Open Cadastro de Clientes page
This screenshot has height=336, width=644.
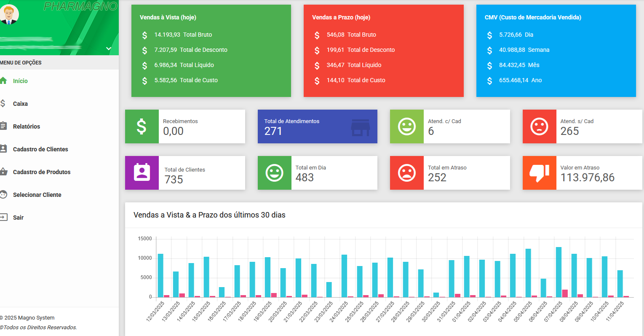(40, 149)
